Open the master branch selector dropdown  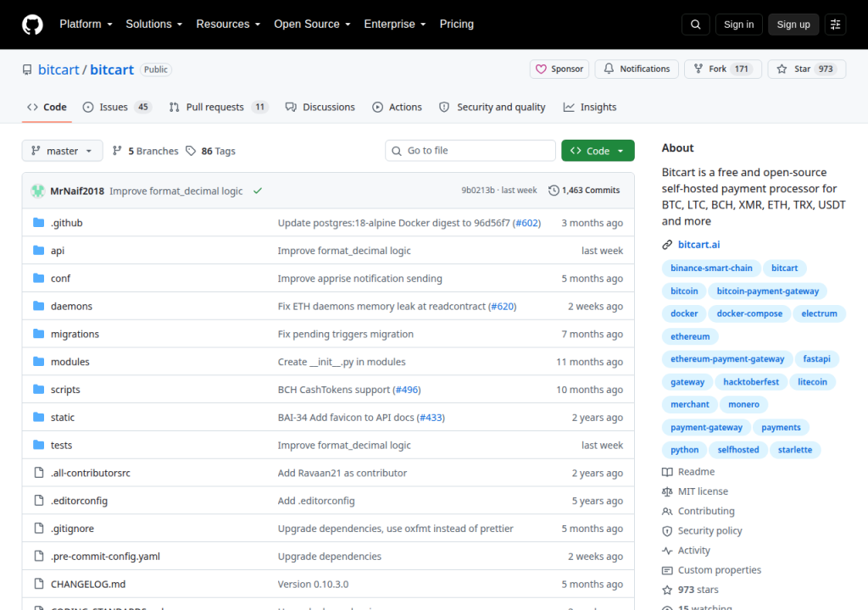(62, 151)
